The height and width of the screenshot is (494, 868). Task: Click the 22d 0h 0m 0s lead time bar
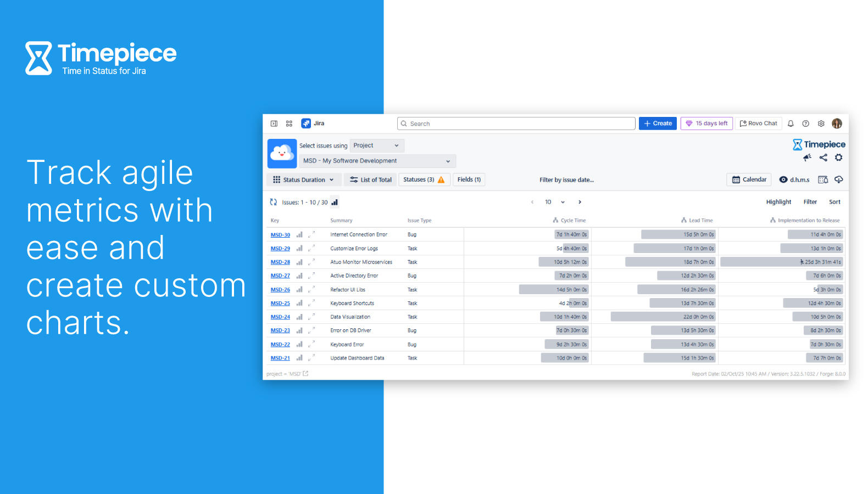coord(664,317)
